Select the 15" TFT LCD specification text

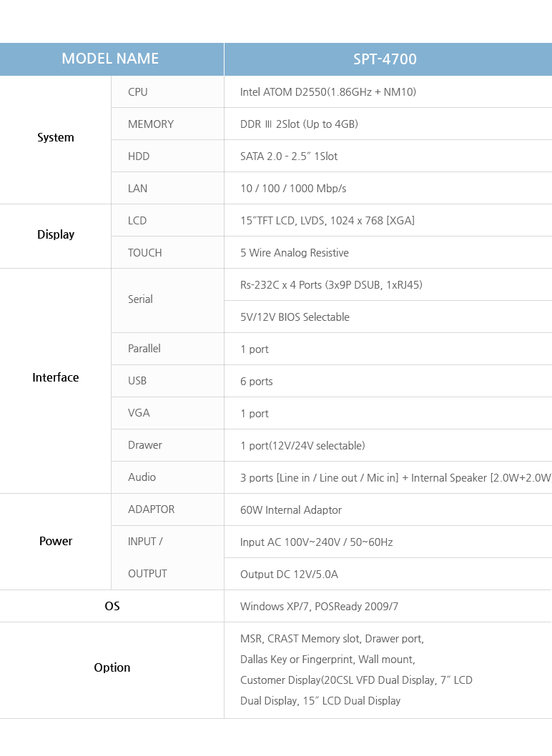[x=327, y=221]
